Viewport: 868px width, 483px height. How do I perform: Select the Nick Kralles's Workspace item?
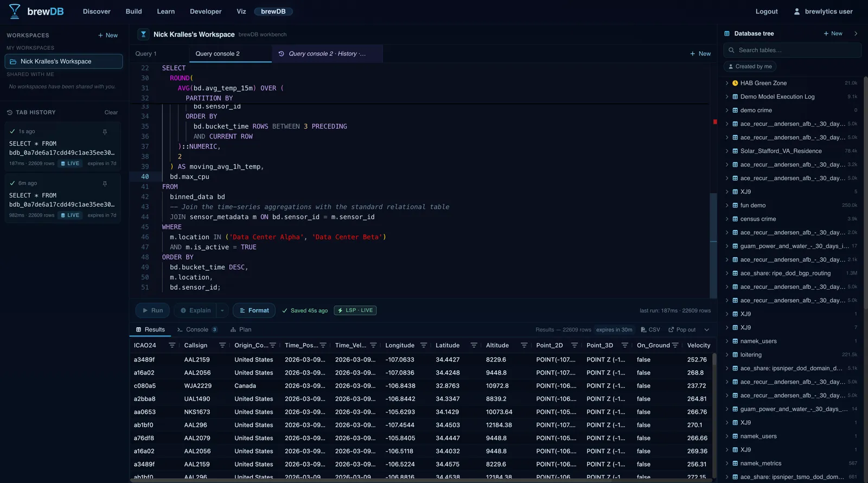tap(63, 61)
